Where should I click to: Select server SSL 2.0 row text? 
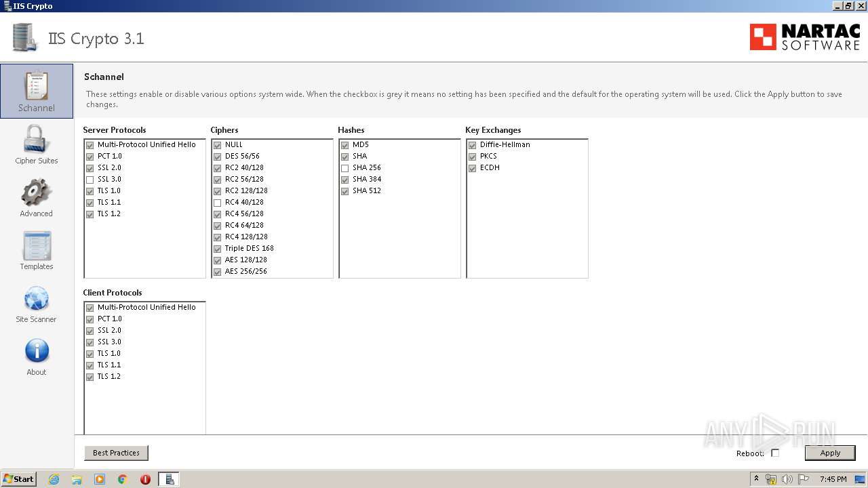tap(109, 167)
